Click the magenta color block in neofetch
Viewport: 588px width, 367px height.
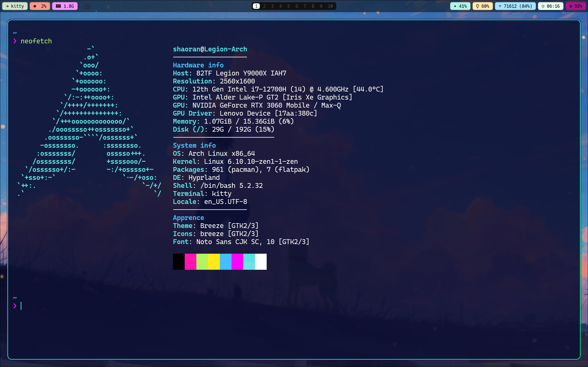pos(237,262)
